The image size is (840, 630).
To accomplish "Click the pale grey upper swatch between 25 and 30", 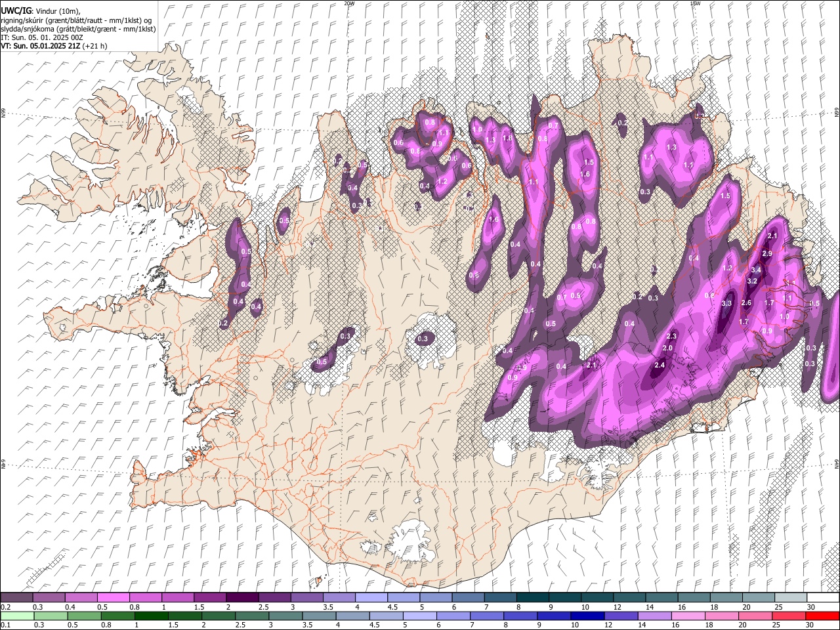I will coord(790,597).
